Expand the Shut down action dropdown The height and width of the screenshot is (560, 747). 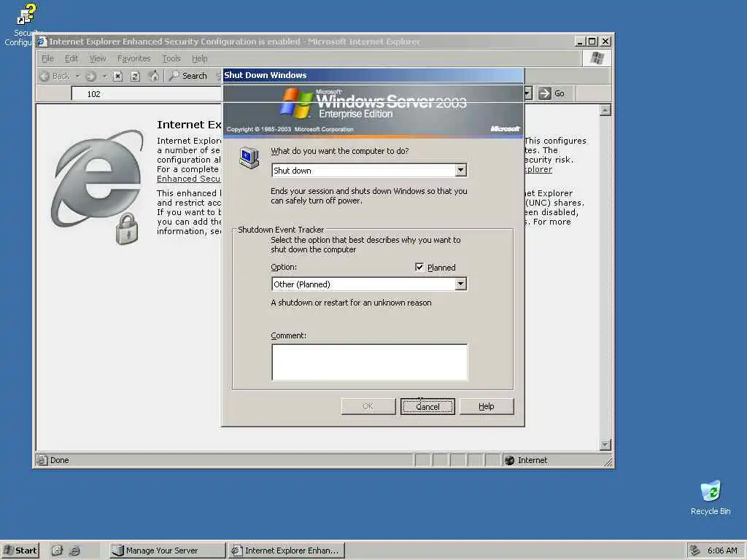[460, 170]
